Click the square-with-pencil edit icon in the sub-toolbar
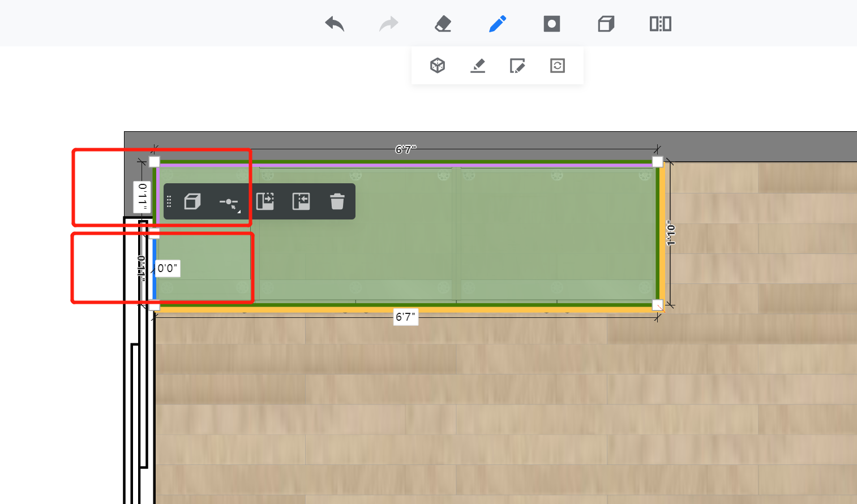 [x=517, y=66]
